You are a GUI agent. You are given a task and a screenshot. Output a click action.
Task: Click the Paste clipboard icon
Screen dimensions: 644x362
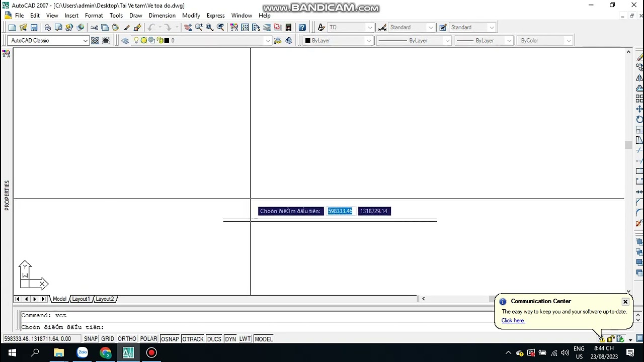[115, 27]
